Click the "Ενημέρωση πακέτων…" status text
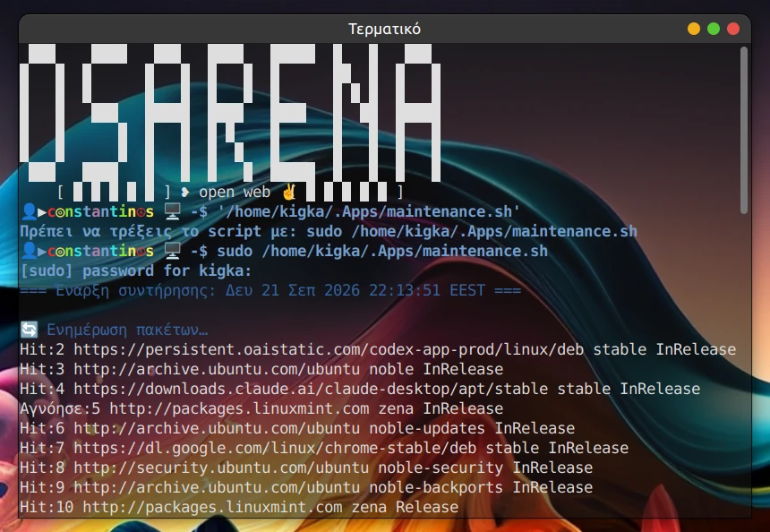Screen dimensions: 770x532 tap(127, 330)
